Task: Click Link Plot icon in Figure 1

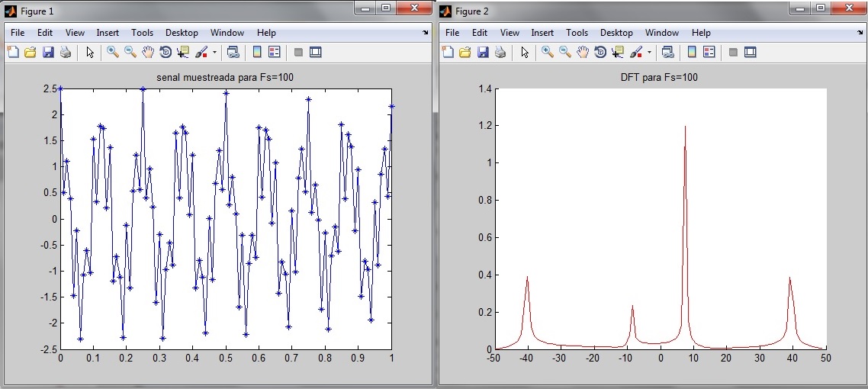Action: 233,53
